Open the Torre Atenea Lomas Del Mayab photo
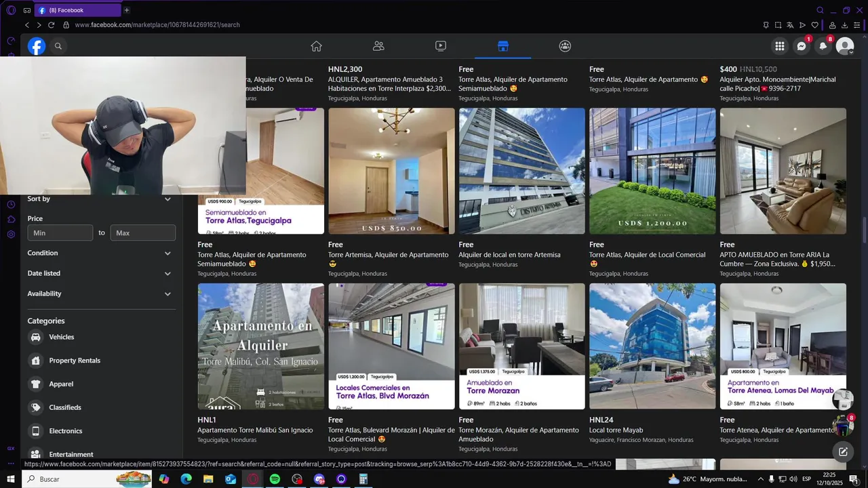Image resolution: width=868 pixels, height=488 pixels. tap(783, 346)
